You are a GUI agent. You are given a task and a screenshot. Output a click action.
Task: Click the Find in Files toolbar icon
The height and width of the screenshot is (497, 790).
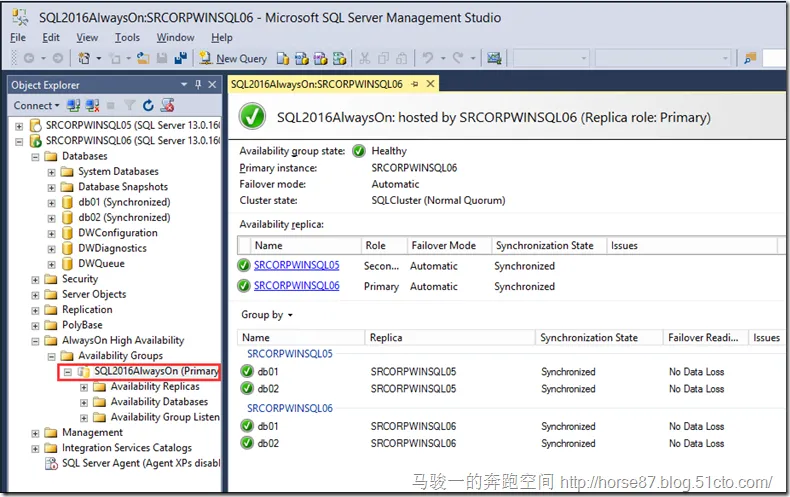[x=750, y=58]
